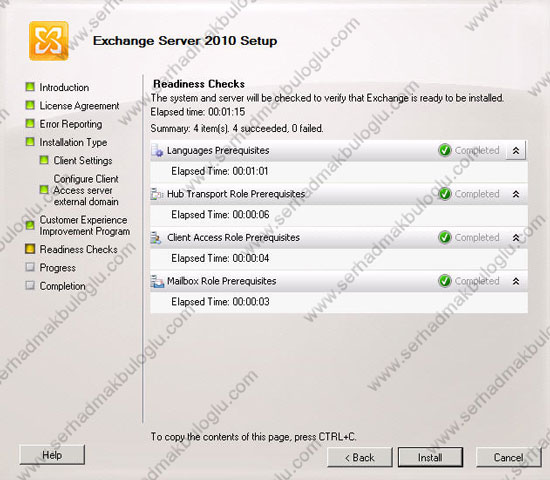Collapse the Languages Prerequisites section
Screen dimensions: 550x480
coord(516,151)
